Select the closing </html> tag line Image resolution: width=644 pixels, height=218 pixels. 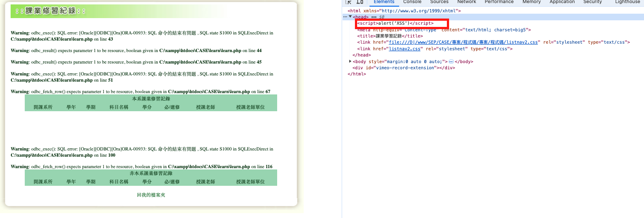pos(357,74)
